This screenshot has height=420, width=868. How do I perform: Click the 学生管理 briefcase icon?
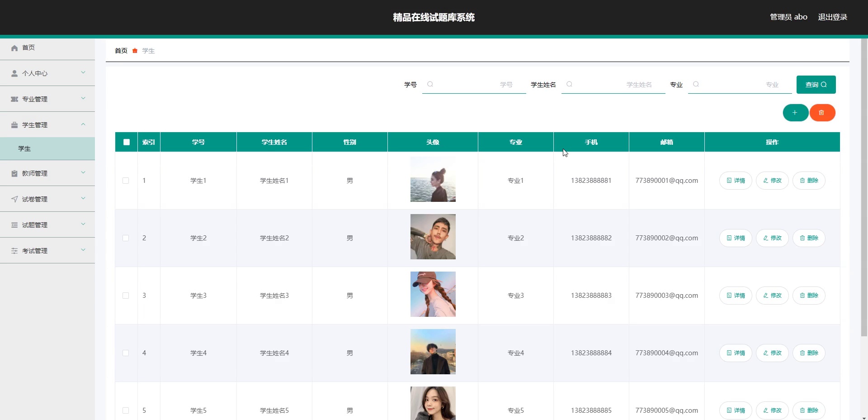(14, 125)
